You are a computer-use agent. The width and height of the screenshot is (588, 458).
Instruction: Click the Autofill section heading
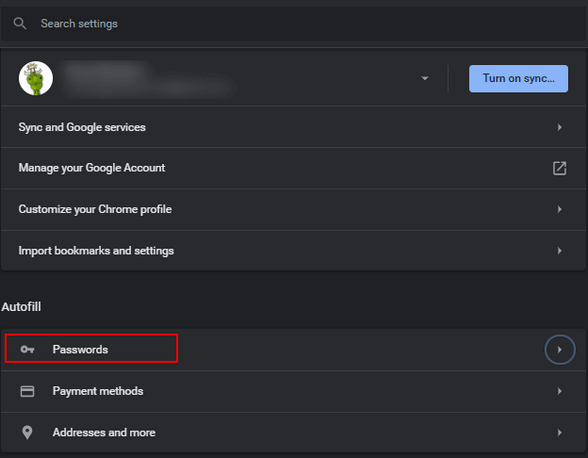pyautogui.click(x=21, y=306)
